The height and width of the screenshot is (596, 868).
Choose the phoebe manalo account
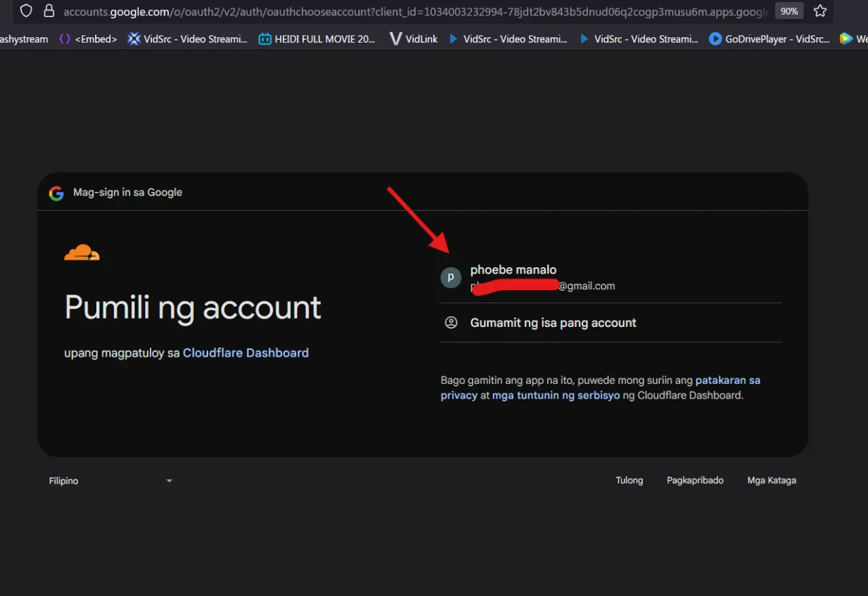click(x=611, y=277)
